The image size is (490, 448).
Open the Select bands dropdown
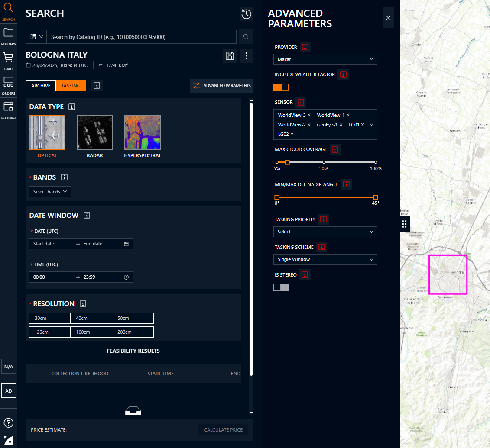coord(50,192)
